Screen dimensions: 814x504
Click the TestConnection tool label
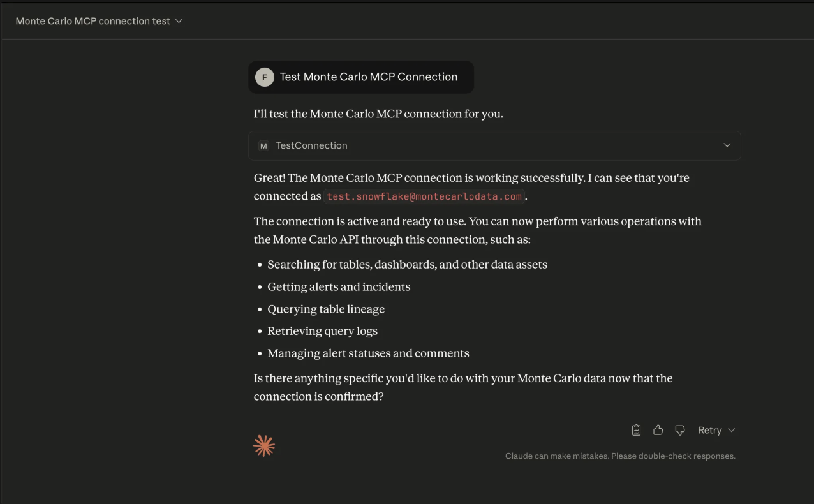(x=311, y=145)
